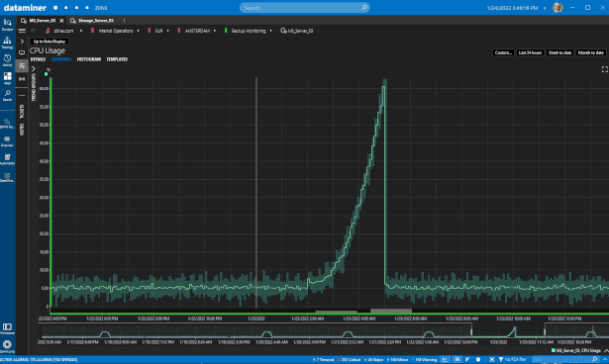Toggle the No RCA filter funnel
Screen dimensions: 609x364
pyautogui.click(x=501, y=359)
